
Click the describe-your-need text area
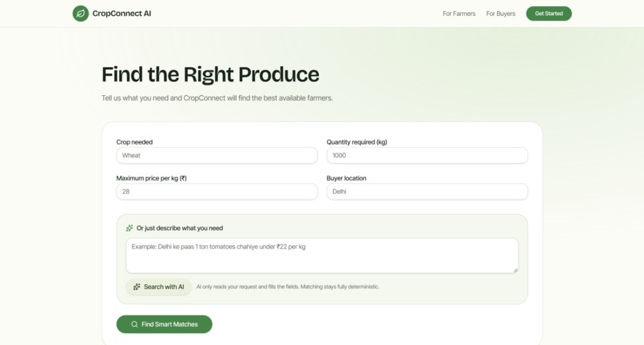322,256
